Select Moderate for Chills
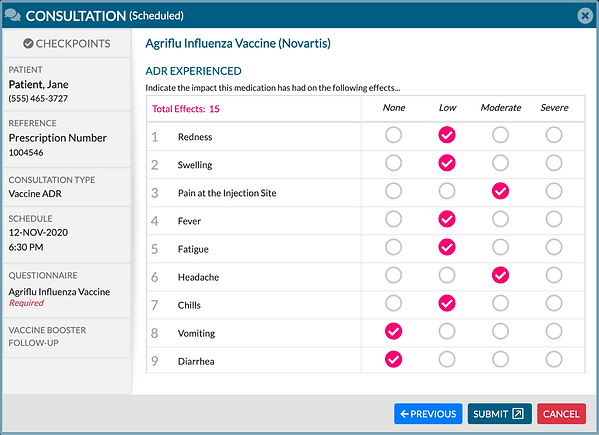599x435 pixels. click(500, 303)
